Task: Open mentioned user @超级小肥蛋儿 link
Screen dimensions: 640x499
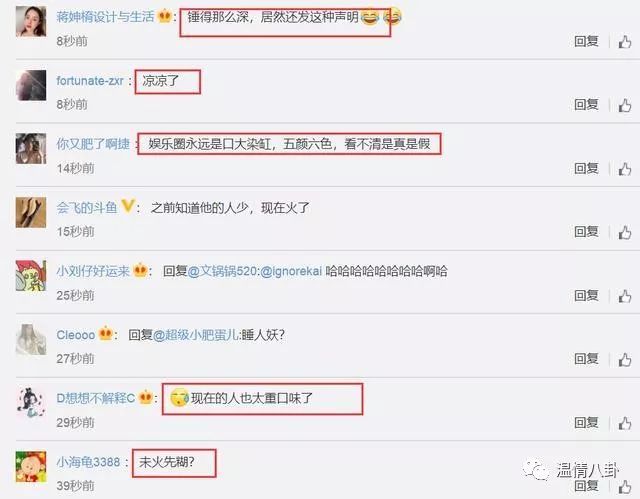Action: (x=195, y=335)
